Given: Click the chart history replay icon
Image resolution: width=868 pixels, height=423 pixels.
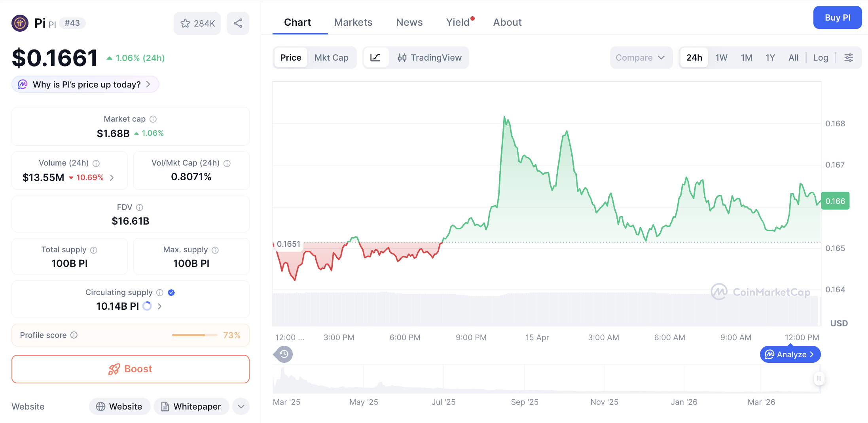Looking at the screenshot, I should [283, 354].
